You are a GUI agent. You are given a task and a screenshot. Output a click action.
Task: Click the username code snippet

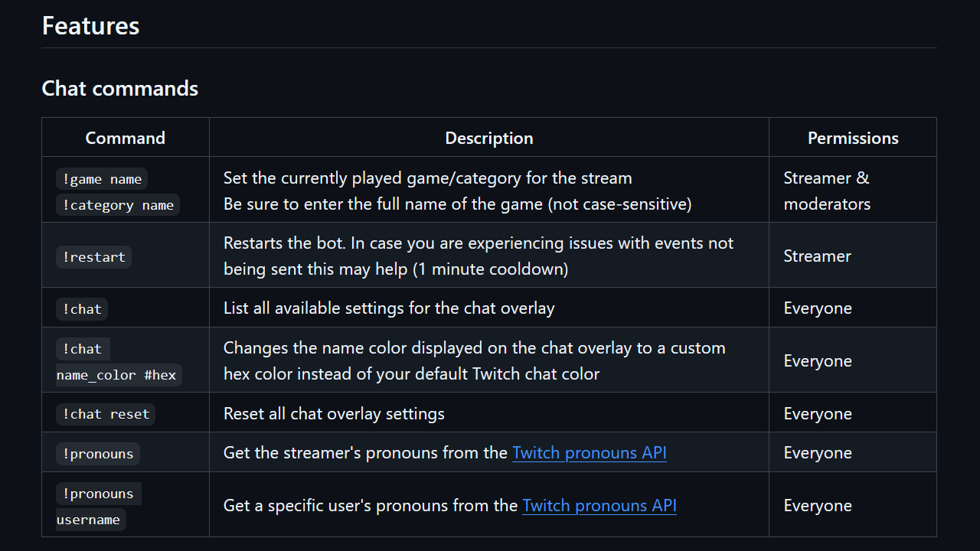pyautogui.click(x=88, y=520)
